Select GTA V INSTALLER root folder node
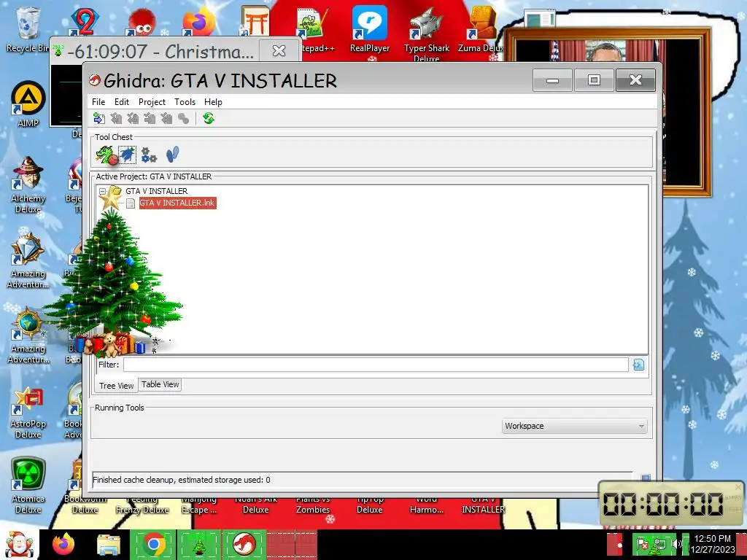This screenshot has width=747, height=560. [156, 191]
